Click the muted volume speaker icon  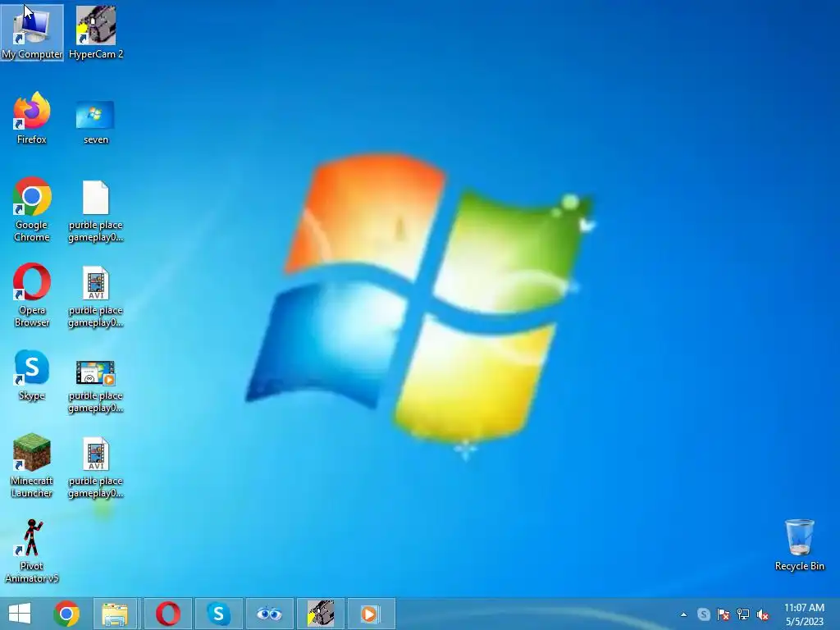(x=763, y=614)
